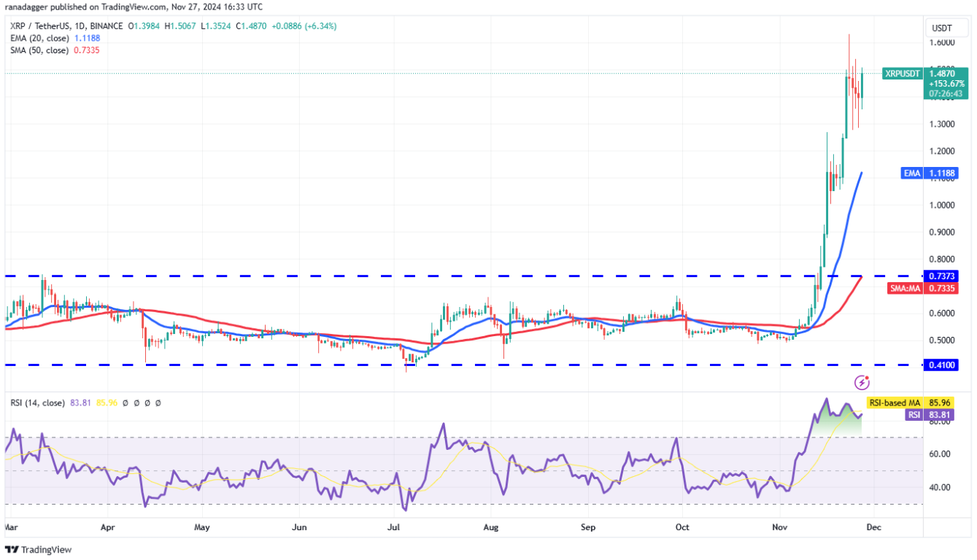Select the Nov label on the time axis
The height and width of the screenshot is (560, 977).
[x=779, y=526]
